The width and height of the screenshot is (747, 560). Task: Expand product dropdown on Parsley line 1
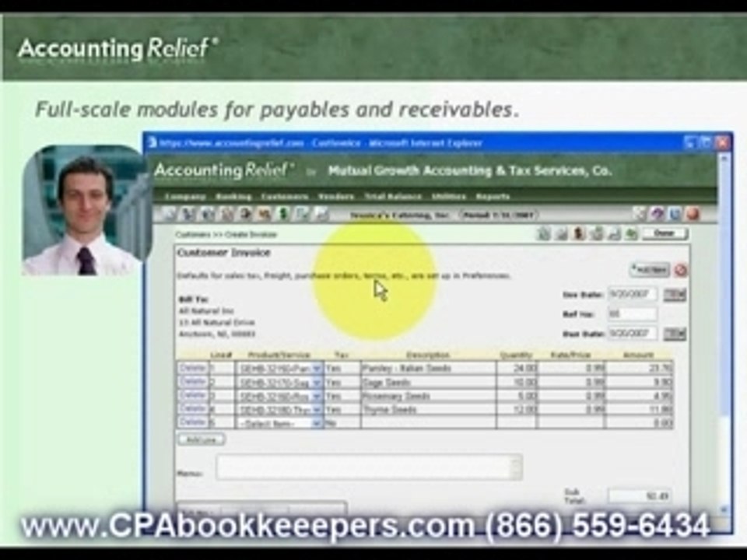(317, 369)
